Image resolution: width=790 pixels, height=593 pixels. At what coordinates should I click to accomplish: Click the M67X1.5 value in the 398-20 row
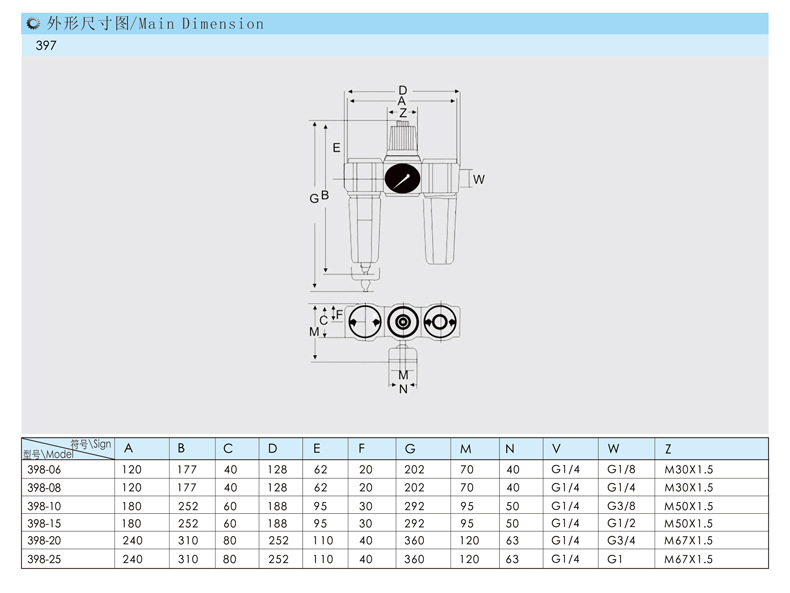coord(688,541)
